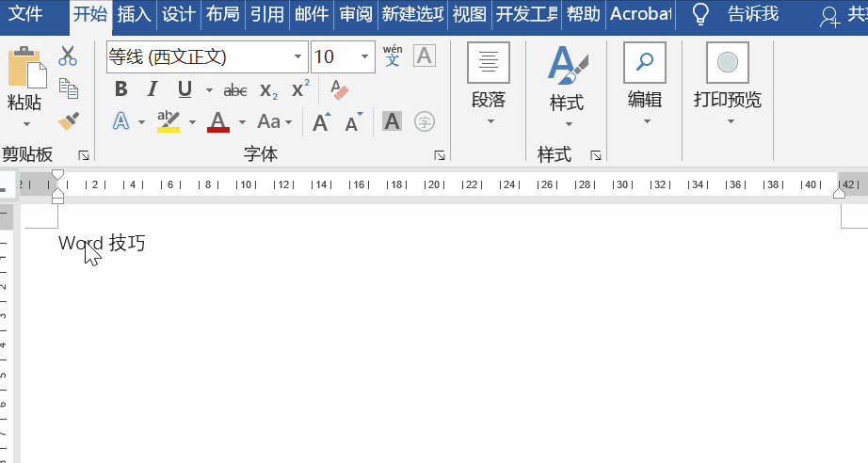Click the text Word 技巧 in document

click(102, 243)
